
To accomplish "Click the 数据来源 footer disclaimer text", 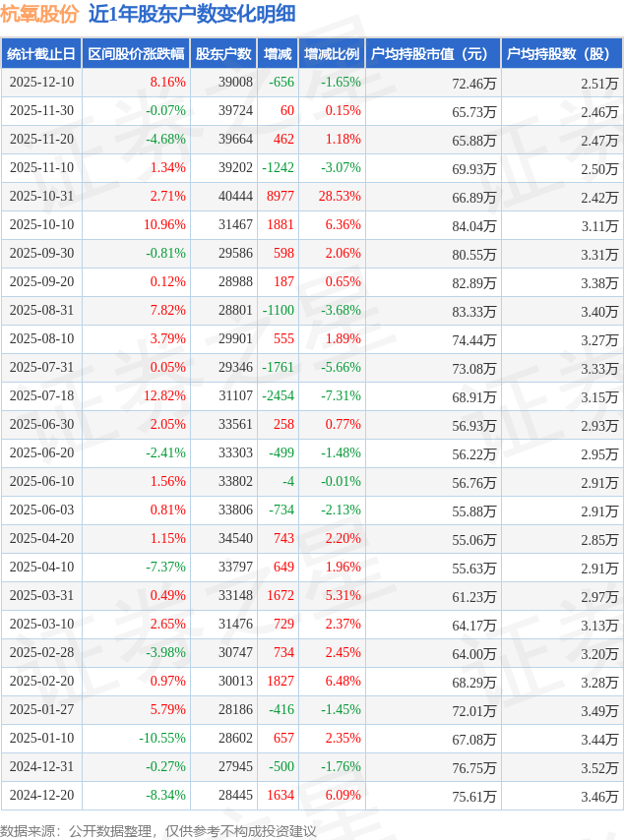I will point(158,831).
